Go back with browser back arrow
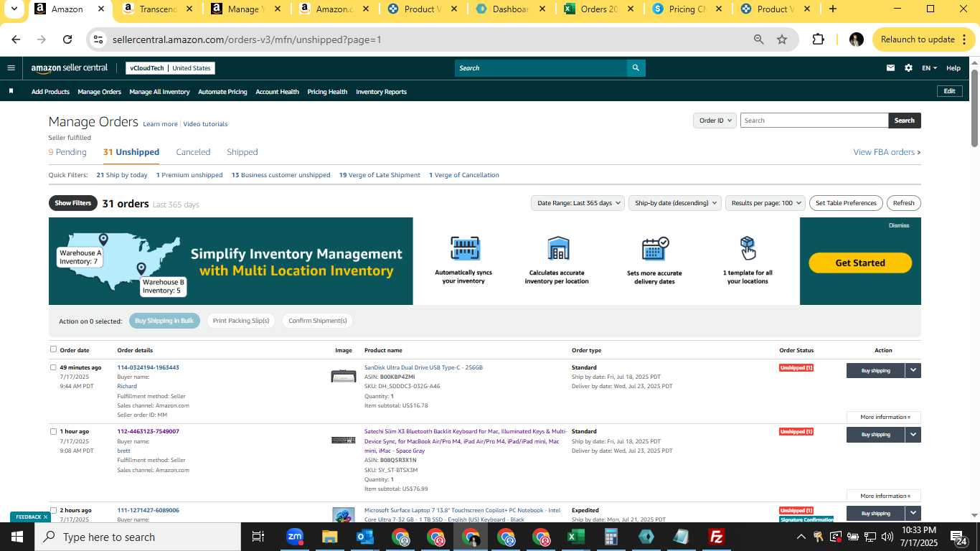This screenshot has height=551, width=980. 16,39
